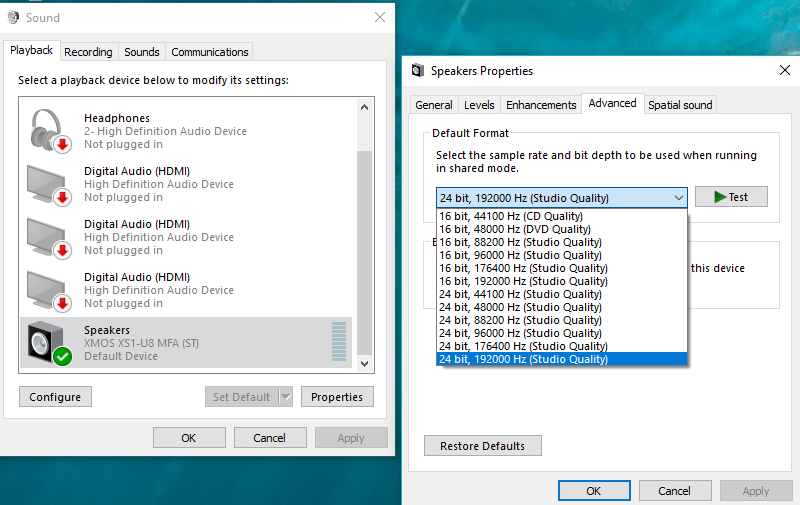This screenshot has height=505, width=800.
Task: Click Apply in the Sound window
Action: 351,438
